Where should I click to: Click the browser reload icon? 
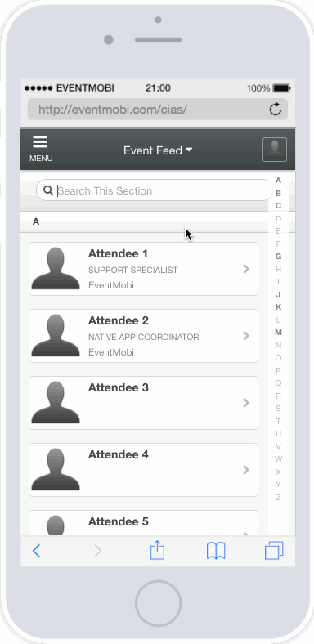[x=276, y=110]
